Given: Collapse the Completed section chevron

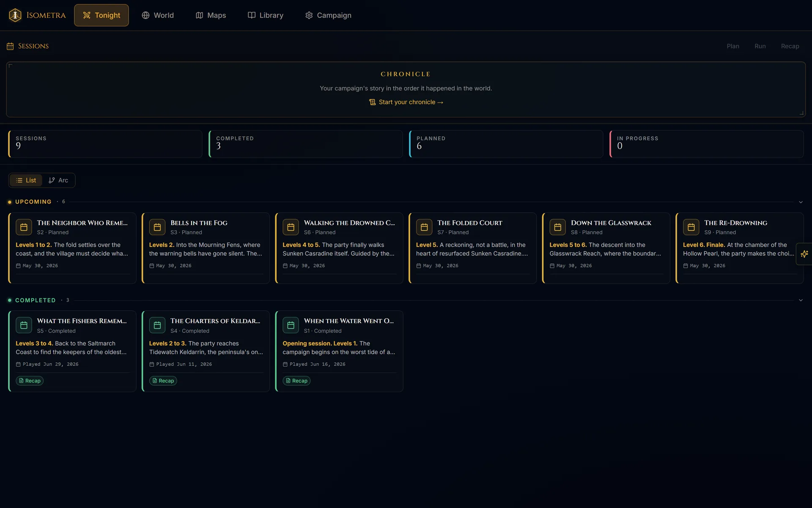Looking at the screenshot, I should [801, 300].
